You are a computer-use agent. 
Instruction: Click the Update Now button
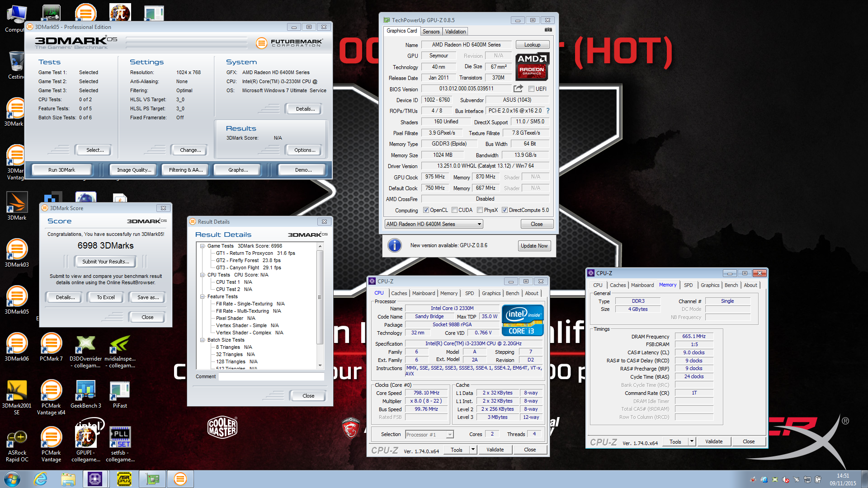[x=534, y=246]
